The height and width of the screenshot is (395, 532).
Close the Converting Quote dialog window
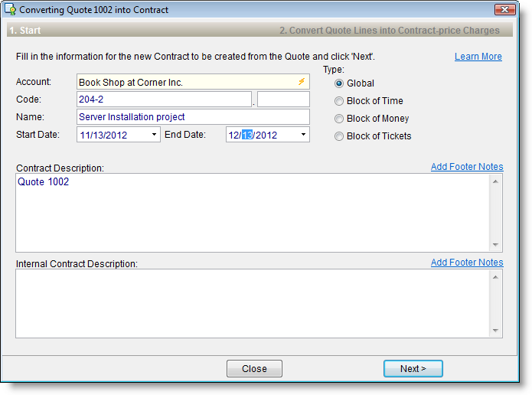(504, 10)
